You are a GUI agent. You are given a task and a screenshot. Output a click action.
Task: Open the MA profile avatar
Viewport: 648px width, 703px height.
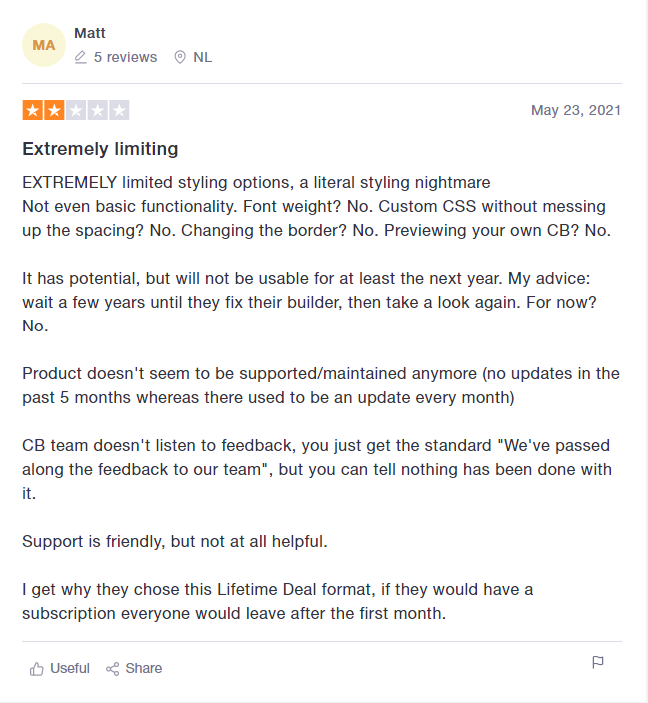(x=44, y=45)
